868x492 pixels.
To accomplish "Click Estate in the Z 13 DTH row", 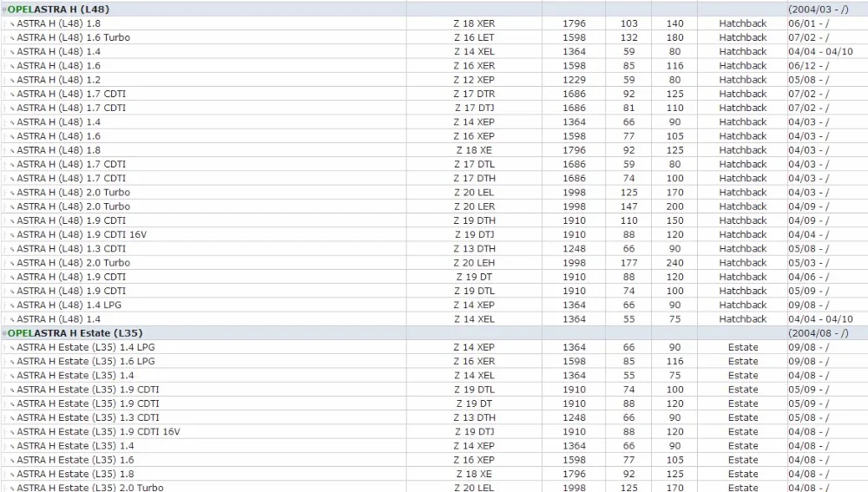I will 743,418.
